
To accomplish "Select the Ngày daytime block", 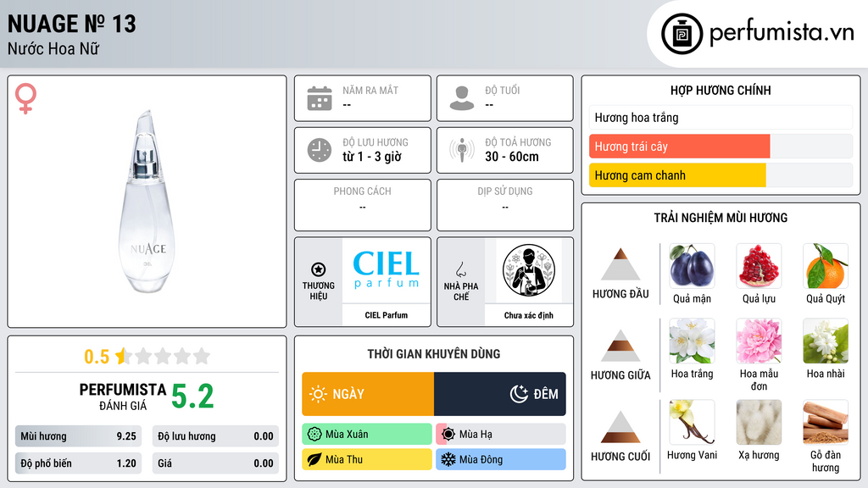I will click(x=368, y=394).
